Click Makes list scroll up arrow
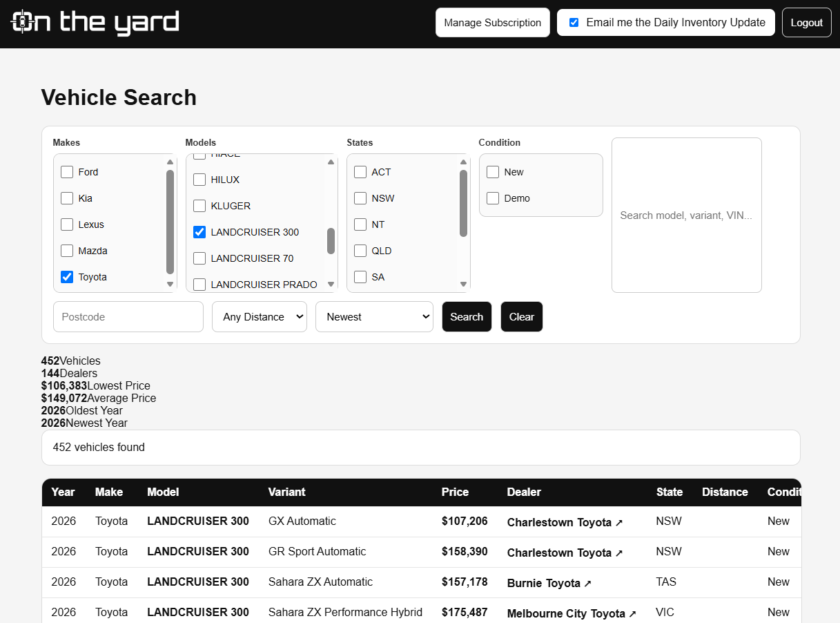The image size is (840, 623). [170, 162]
